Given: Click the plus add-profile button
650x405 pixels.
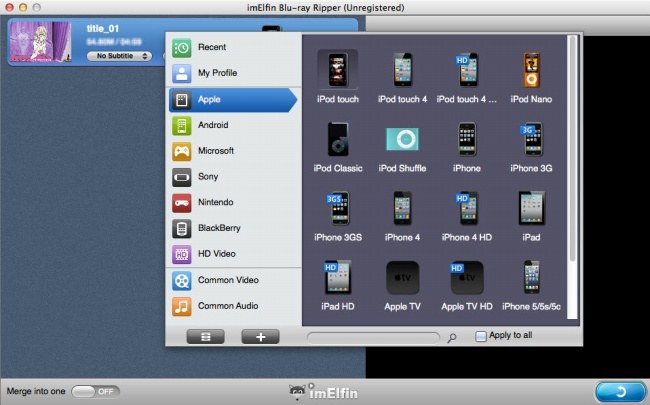Looking at the screenshot, I should click(260, 337).
